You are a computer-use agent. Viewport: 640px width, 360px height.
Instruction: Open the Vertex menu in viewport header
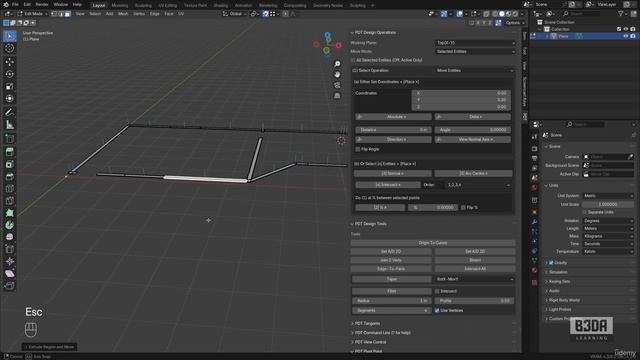coord(139,14)
